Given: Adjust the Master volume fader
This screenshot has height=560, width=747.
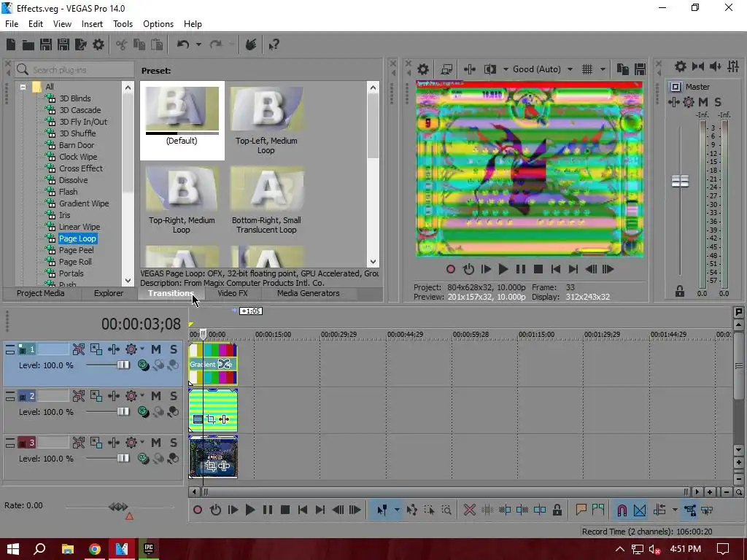Looking at the screenshot, I should point(680,181).
